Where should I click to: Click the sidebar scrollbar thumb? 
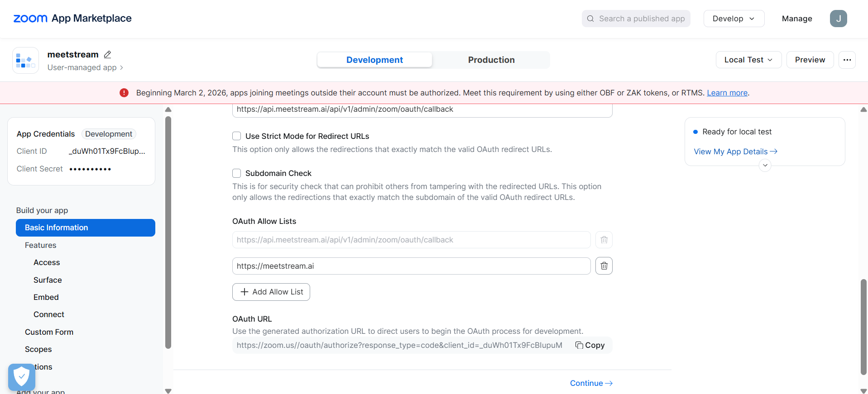168,233
